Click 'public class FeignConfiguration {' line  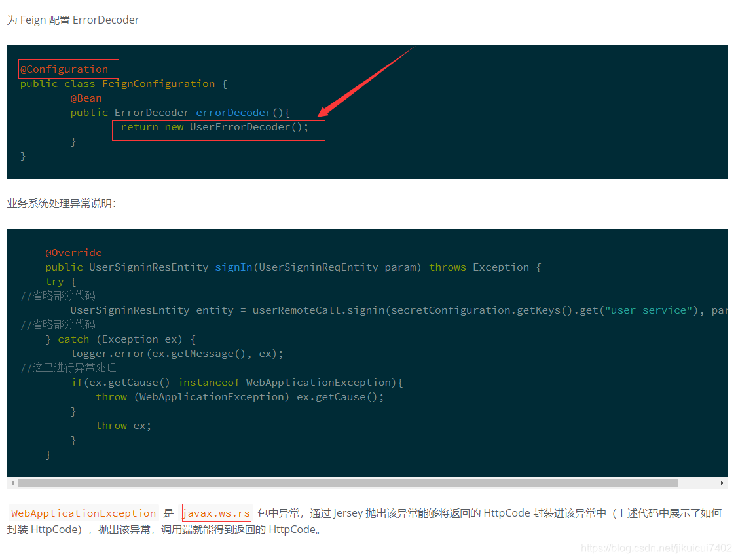[124, 84]
